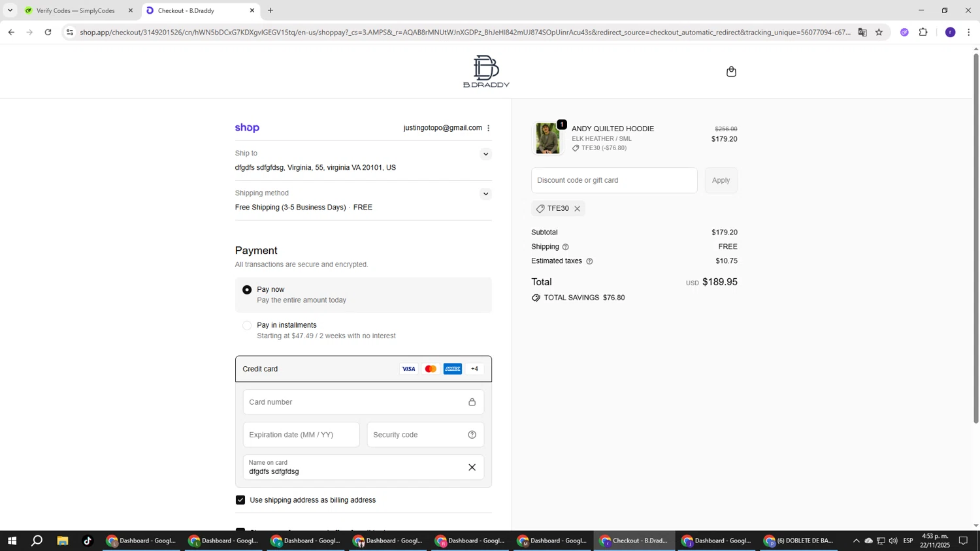This screenshot has width=980, height=551.
Task: Click the page vertical scrollbar
Action: pos(976,238)
